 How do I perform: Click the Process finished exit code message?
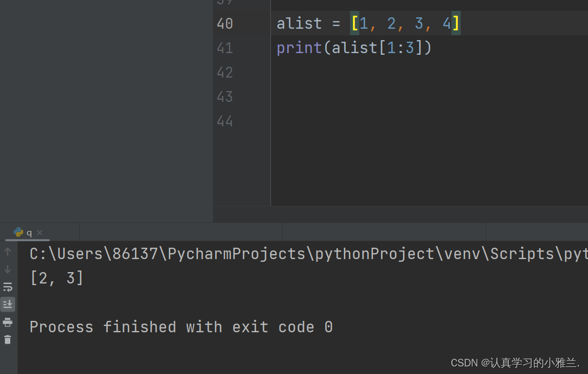(x=181, y=327)
